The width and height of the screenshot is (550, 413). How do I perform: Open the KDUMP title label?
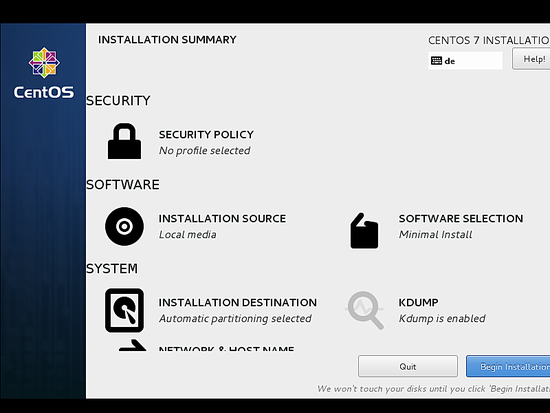pos(418,302)
